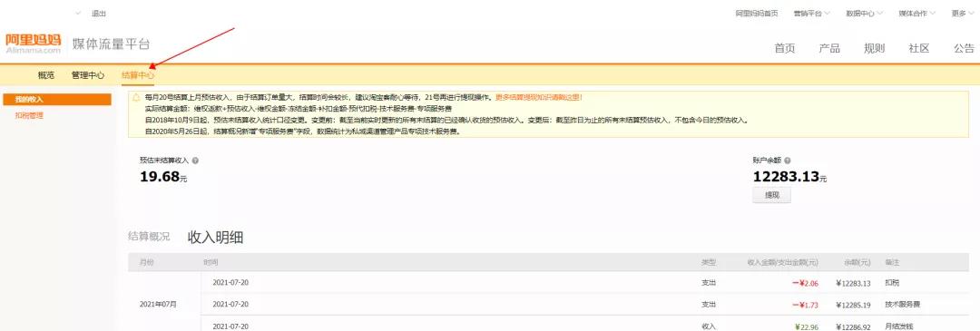
Task: Click 扣税 remark cell
Action: click(x=892, y=283)
